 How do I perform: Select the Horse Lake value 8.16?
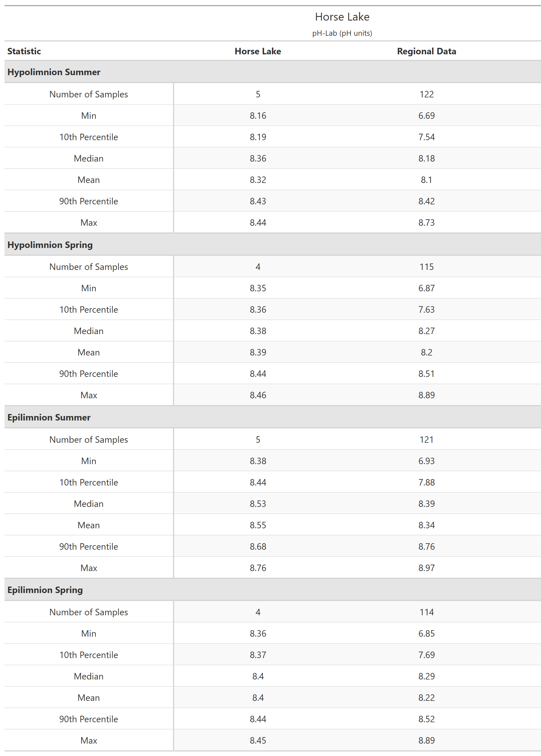coord(258,116)
